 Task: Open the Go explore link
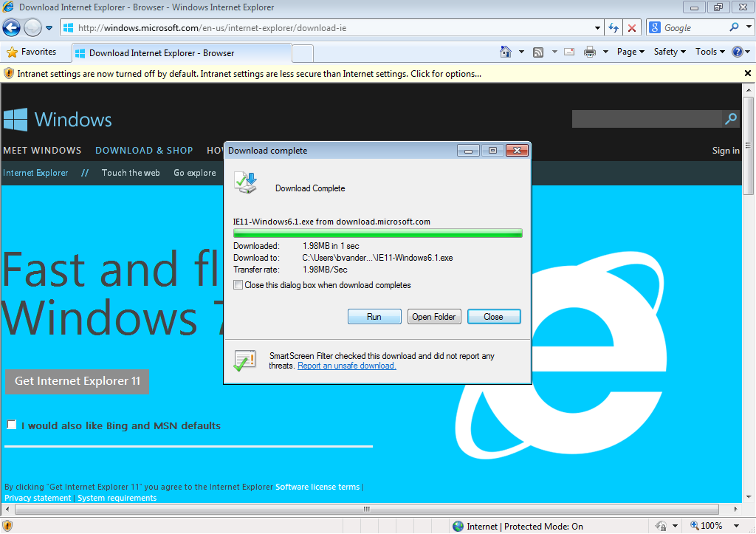195,173
